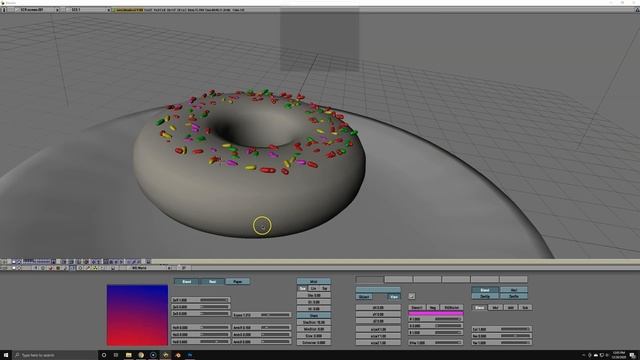Toggle the Stencil option
Viewport: 640px width, 360px height.
[x=417, y=307]
